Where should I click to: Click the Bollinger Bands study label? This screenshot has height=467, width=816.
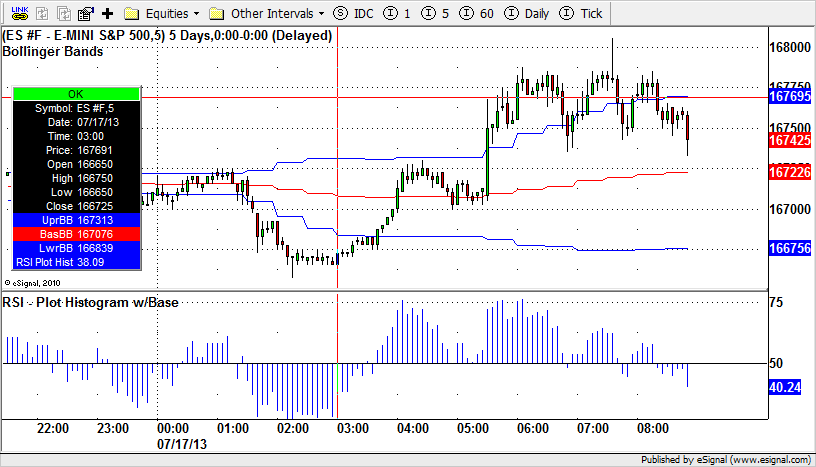[x=53, y=52]
